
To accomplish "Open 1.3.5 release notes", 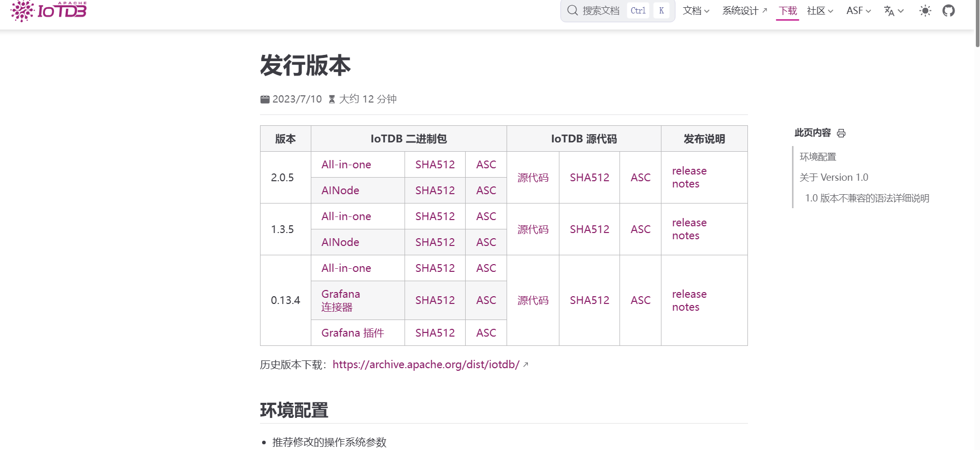I will [689, 229].
